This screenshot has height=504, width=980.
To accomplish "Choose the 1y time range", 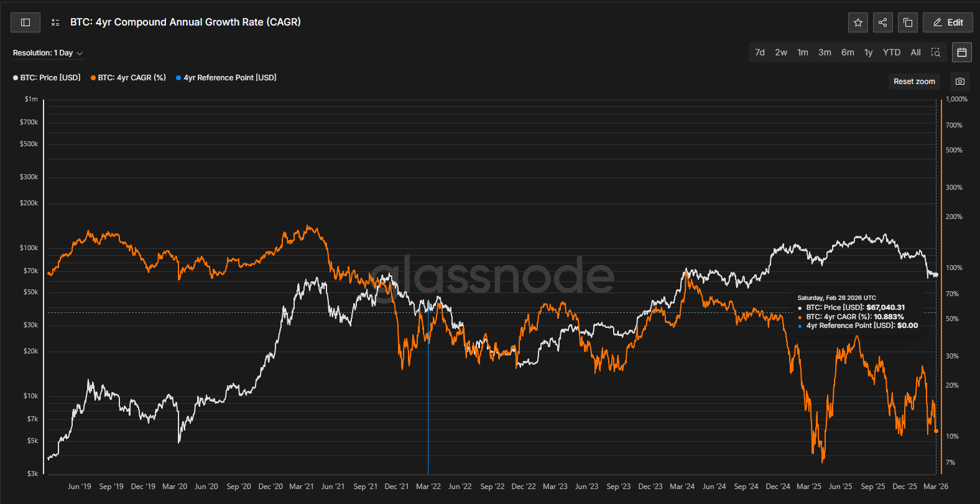I will 868,52.
